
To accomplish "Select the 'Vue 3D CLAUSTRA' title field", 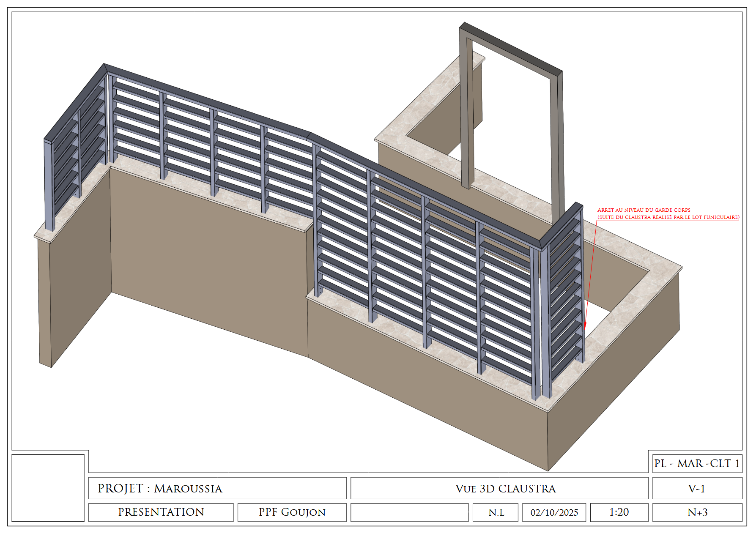I will (x=499, y=488).
